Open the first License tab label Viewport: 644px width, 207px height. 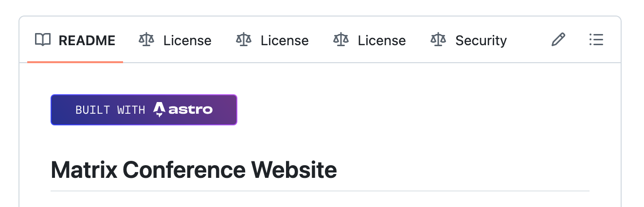187,40
